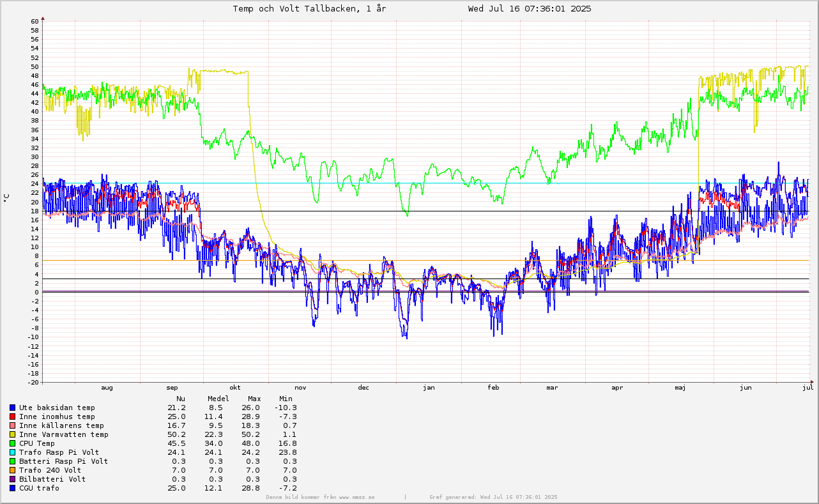Click the orange swatch beside Trafo 240 Volt
The image size is (819, 504).
[x=12, y=470]
